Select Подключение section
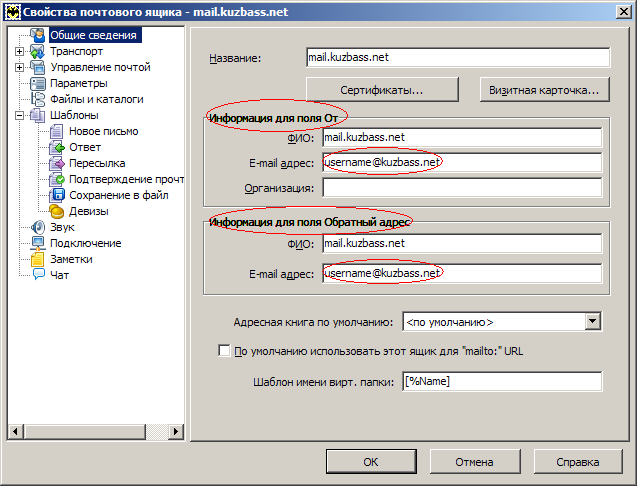The image size is (637, 486). [86, 243]
